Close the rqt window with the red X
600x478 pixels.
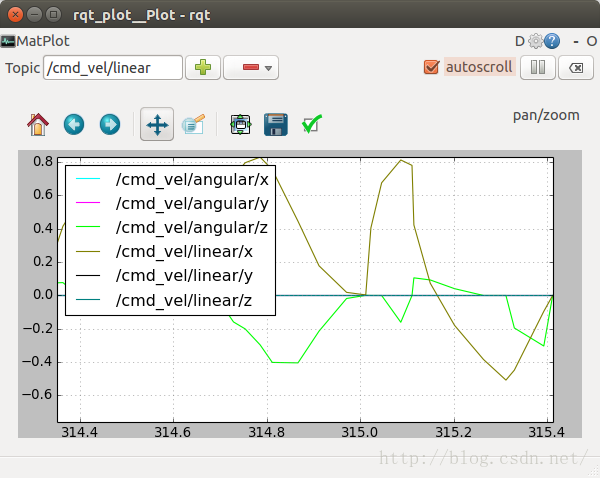(x=15, y=15)
